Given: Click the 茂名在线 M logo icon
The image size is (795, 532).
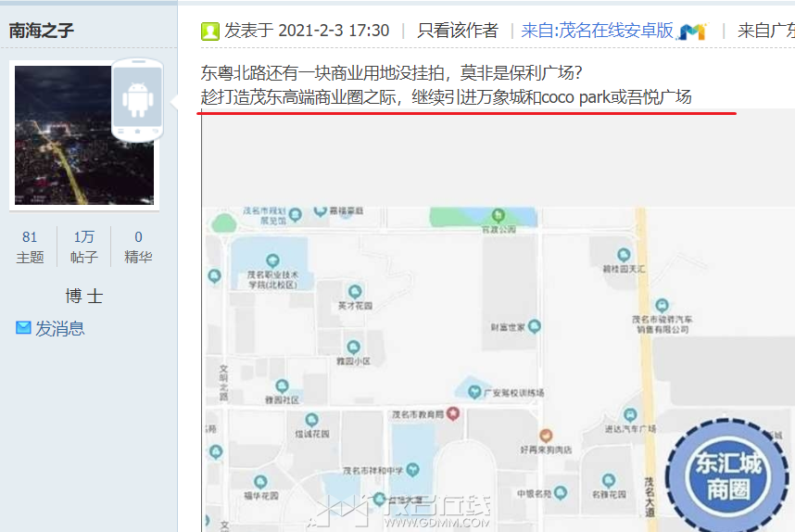Looking at the screenshot, I should (x=692, y=32).
